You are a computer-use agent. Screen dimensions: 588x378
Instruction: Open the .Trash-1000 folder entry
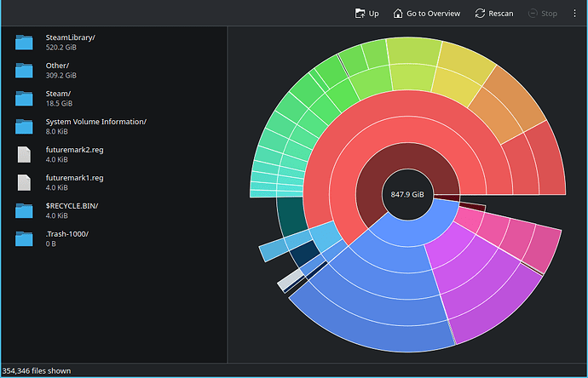click(x=114, y=238)
